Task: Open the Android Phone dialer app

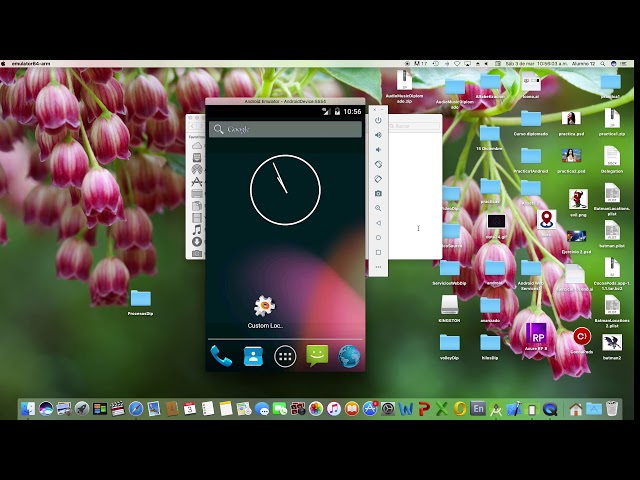Action: [221, 356]
